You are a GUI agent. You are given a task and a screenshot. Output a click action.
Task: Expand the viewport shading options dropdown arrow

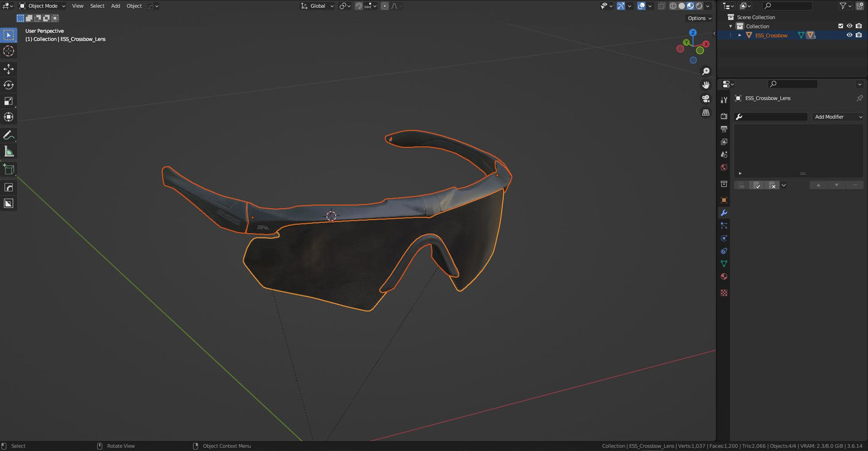[x=708, y=5]
